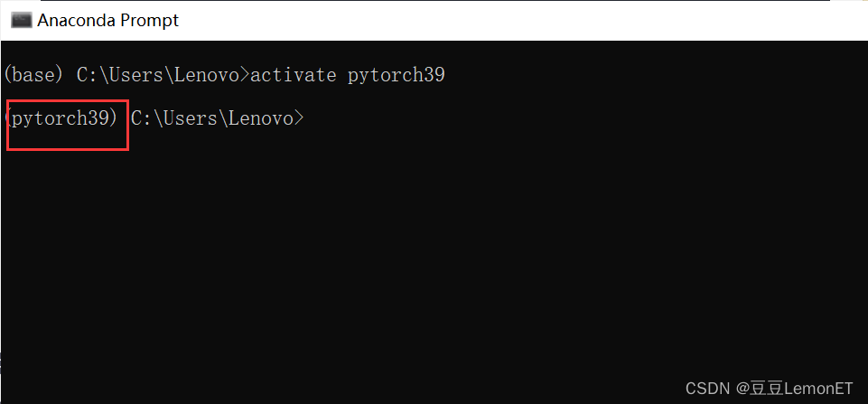The width and height of the screenshot is (868, 404).
Task: Click the C: drive letter on first line
Action: coord(86,74)
